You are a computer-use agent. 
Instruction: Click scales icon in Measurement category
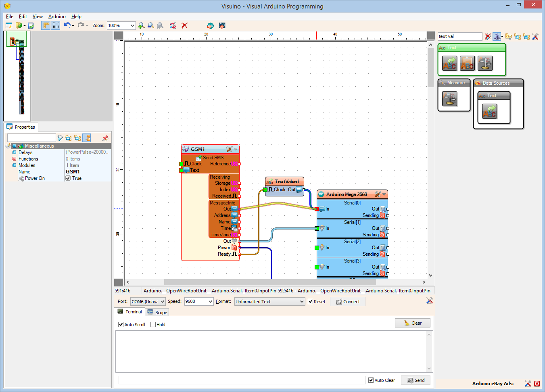coord(449,98)
